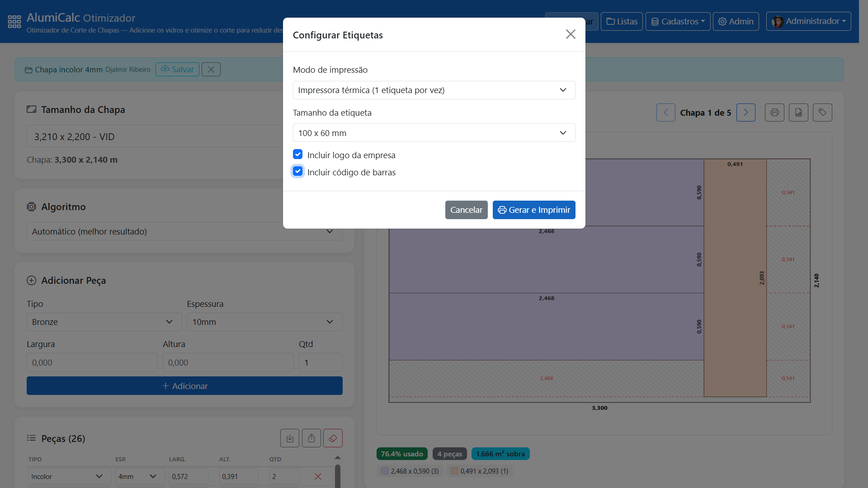
Task: Open the Espessura 10mm dropdown
Action: [x=264, y=322]
